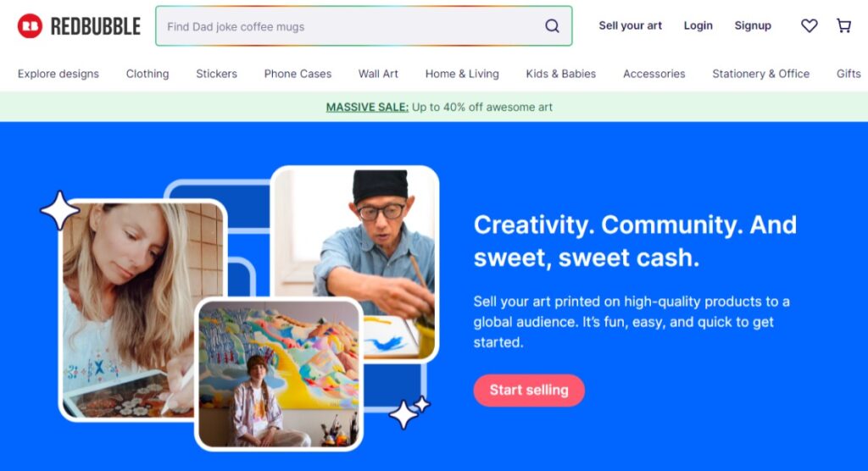Screen dimensions: 868x471
Task: Select Stationery & Office category
Action: [x=760, y=74]
